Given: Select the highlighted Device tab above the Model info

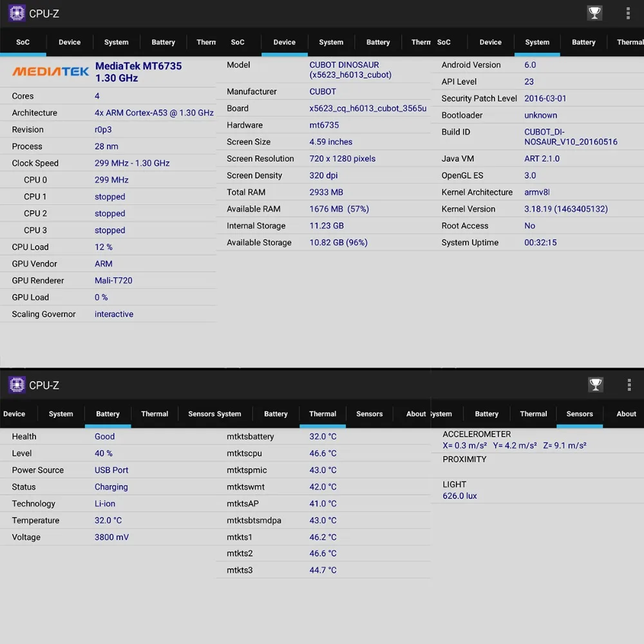Looking at the screenshot, I should point(284,43).
